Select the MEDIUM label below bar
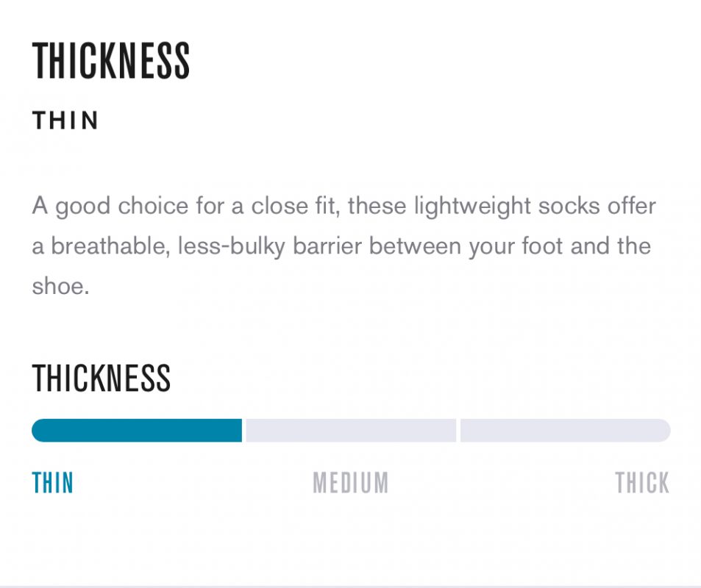This screenshot has height=588, width=701. click(x=351, y=483)
